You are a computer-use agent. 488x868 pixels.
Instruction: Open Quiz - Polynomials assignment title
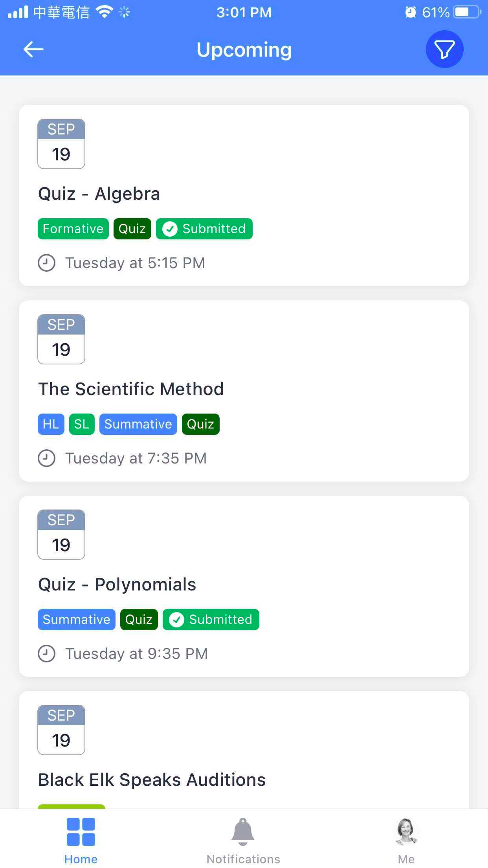point(117,585)
